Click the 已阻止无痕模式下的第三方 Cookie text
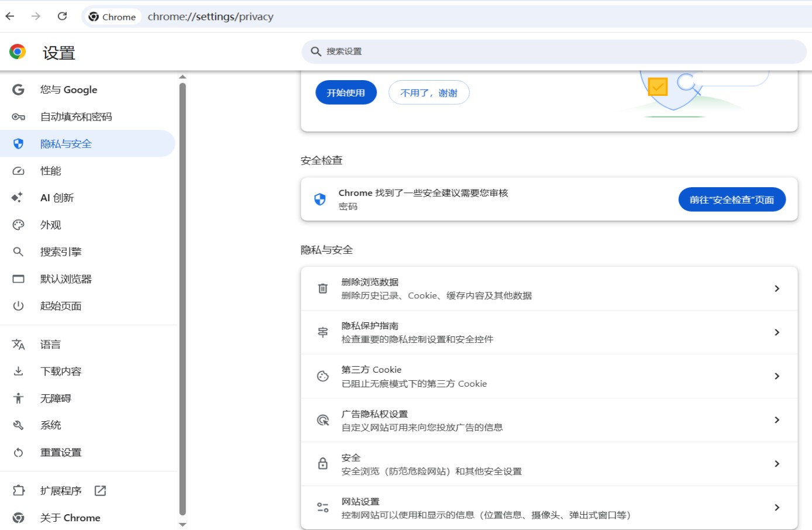The height and width of the screenshot is (530, 812). 414,384
